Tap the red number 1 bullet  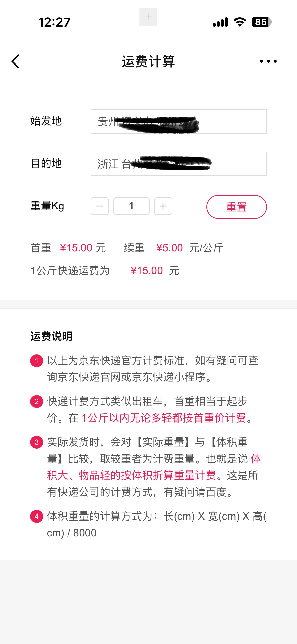pos(37,361)
